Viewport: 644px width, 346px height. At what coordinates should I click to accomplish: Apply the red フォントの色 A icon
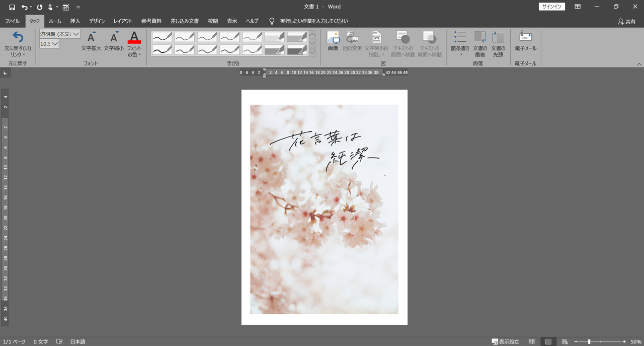(x=134, y=37)
